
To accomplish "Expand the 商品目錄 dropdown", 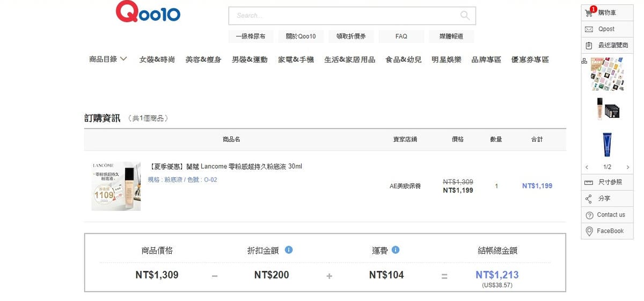I will (108, 59).
